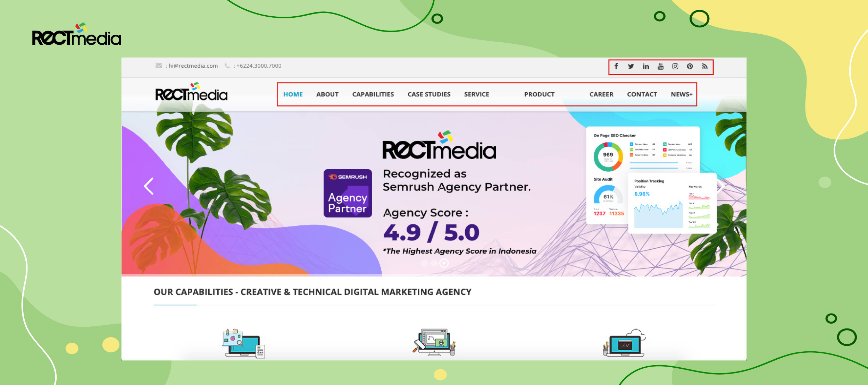This screenshot has height=385, width=868.
Task: Click the design monitor capability icon
Action: click(434, 343)
